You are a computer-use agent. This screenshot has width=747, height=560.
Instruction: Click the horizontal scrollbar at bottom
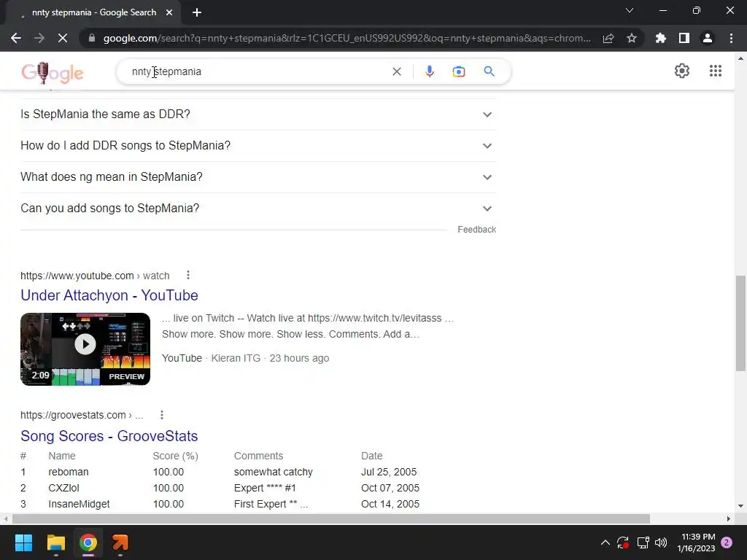[331, 518]
